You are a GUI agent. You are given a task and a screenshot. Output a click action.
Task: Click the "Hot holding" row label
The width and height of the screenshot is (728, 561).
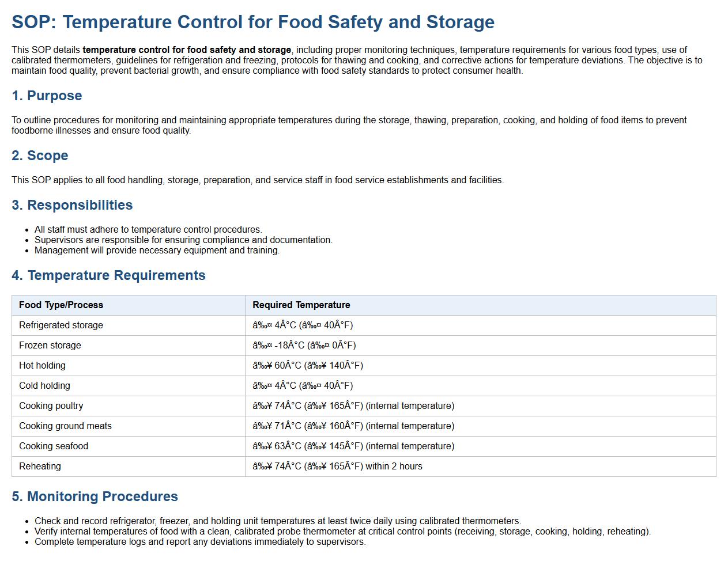pos(42,366)
